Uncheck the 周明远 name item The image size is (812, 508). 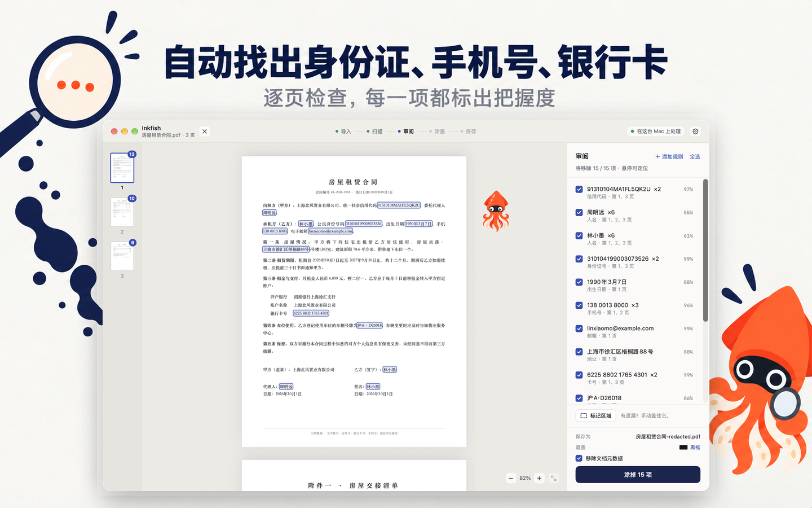click(579, 213)
